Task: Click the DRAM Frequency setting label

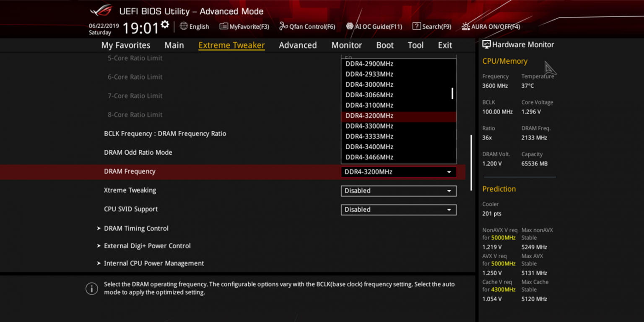Action: (130, 171)
